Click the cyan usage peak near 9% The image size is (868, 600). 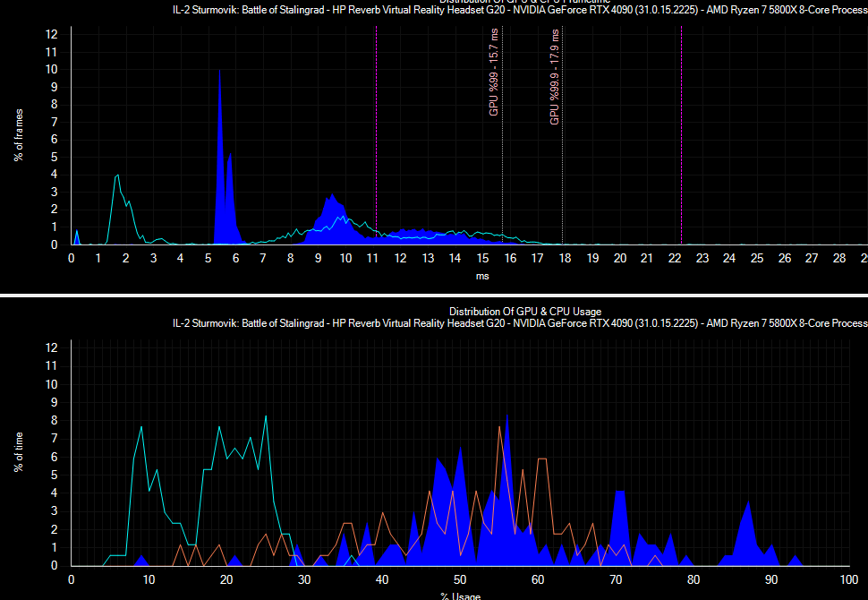(141, 429)
